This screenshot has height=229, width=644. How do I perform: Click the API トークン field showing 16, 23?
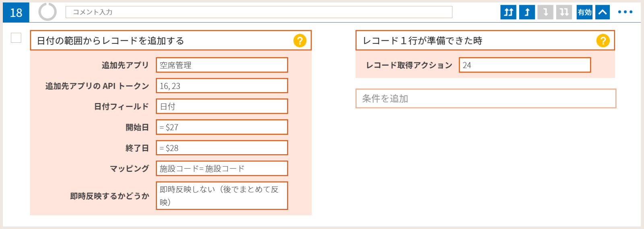(x=222, y=86)
